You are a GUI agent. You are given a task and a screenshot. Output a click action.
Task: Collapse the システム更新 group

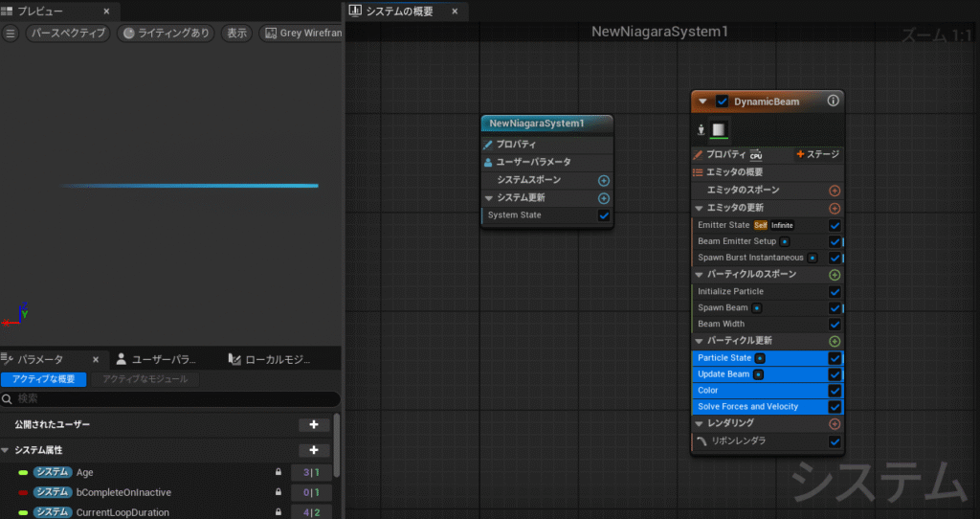point(489,198)
